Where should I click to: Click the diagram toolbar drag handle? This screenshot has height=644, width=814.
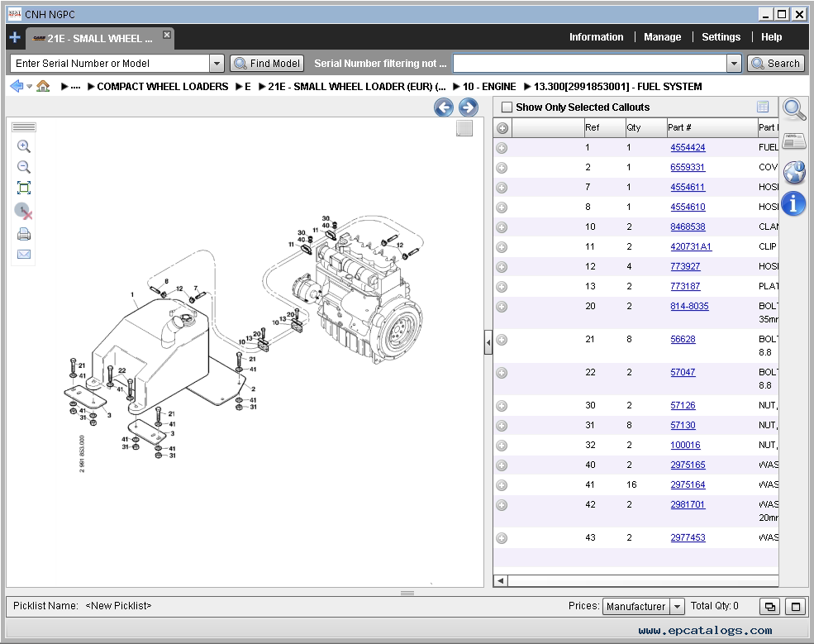[x=24, y=127]
